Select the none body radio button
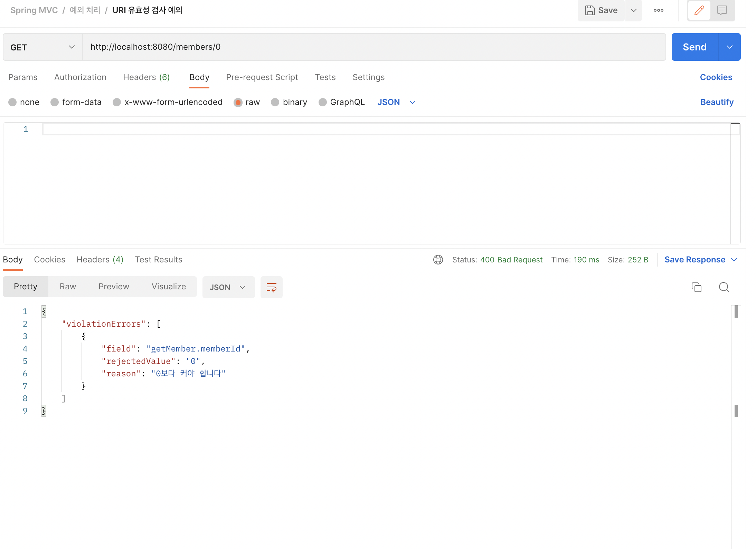This screenshot has height=549, width=756. point(12,102)
